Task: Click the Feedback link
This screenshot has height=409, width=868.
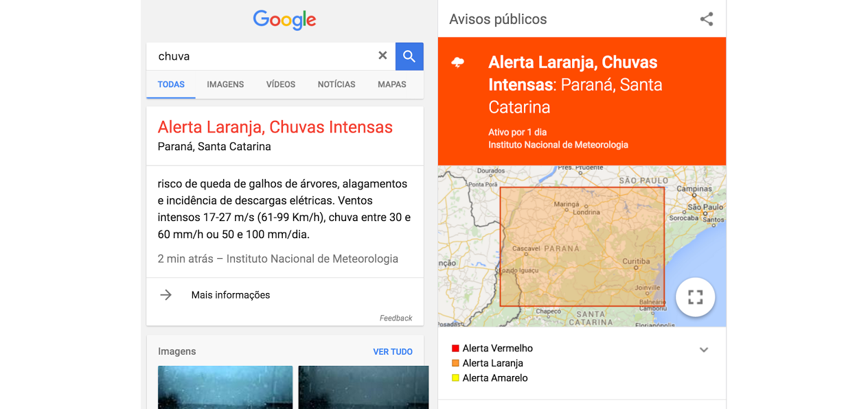Action: point(396,318)
